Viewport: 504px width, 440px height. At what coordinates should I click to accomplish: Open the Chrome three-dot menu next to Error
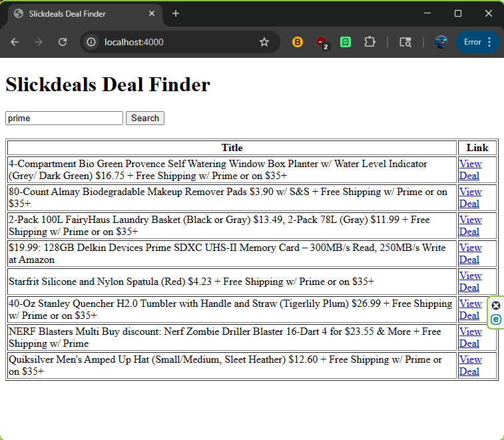point(489,42)
